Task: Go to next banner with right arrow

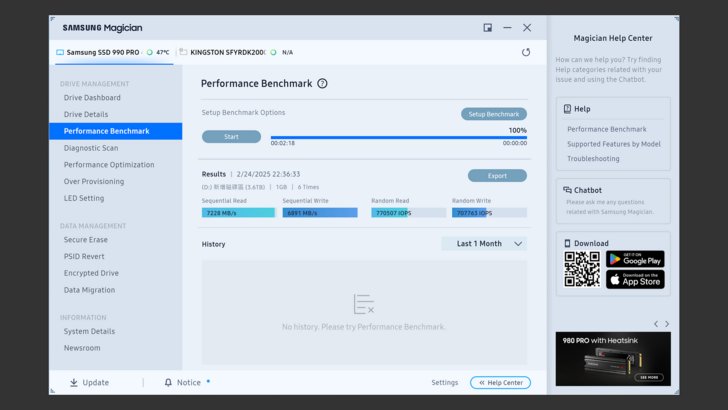Action: point(667,324)
